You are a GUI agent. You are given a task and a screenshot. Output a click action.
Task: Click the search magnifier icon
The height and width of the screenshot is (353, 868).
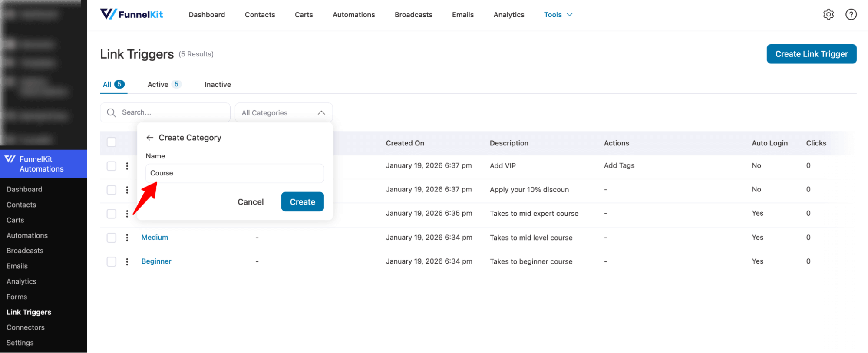point(112,113)
